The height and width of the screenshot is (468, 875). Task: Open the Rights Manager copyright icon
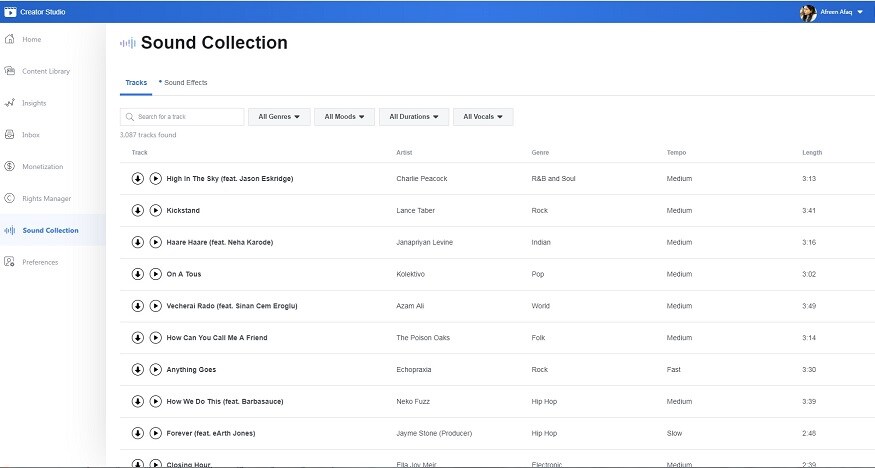click(10, 198)
